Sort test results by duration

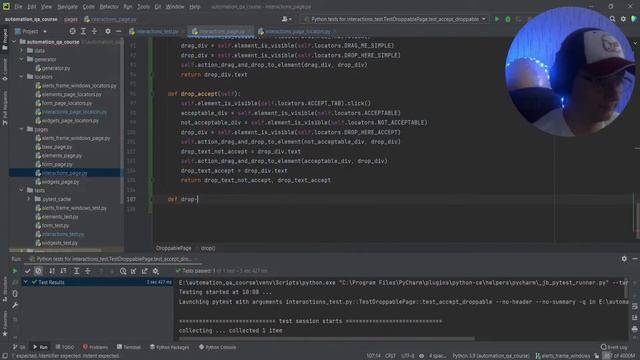(63, 271)
